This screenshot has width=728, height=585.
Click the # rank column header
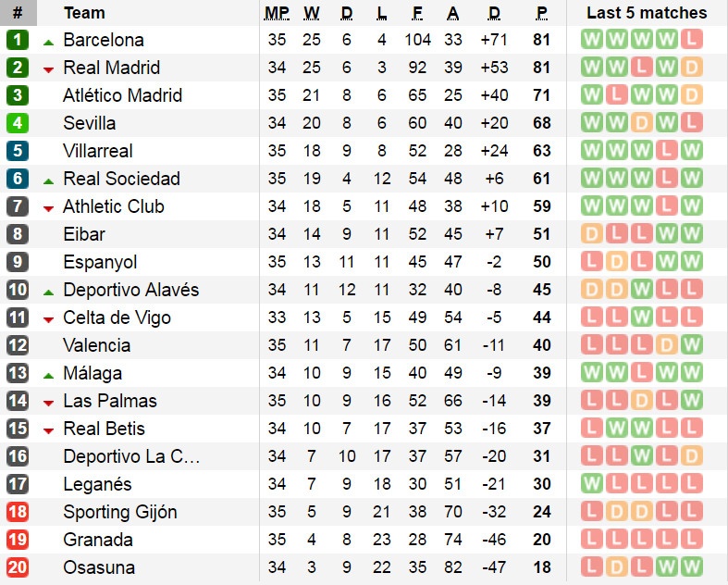[x=18, y=13]
